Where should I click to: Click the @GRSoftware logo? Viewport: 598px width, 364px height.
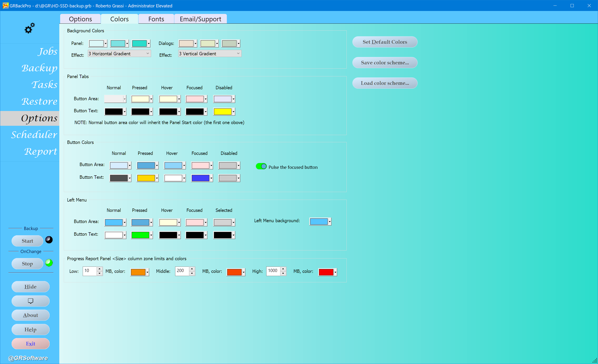28,358
